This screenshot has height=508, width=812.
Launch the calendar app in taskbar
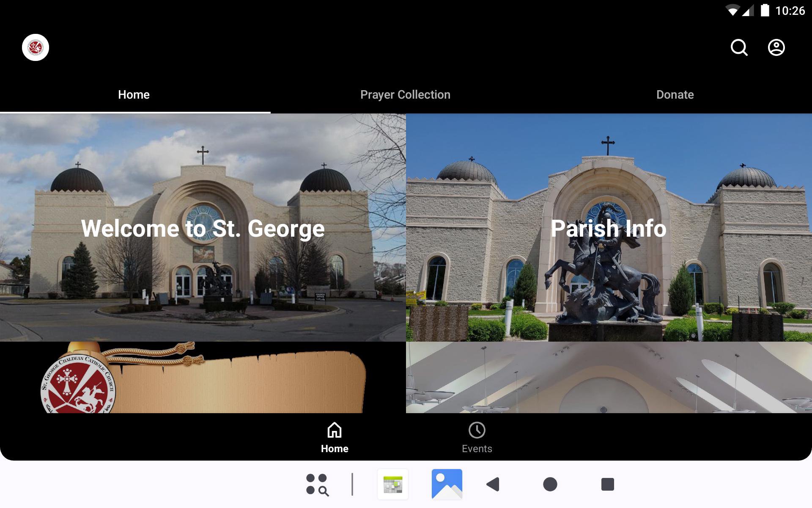click(x=392, y=484)
